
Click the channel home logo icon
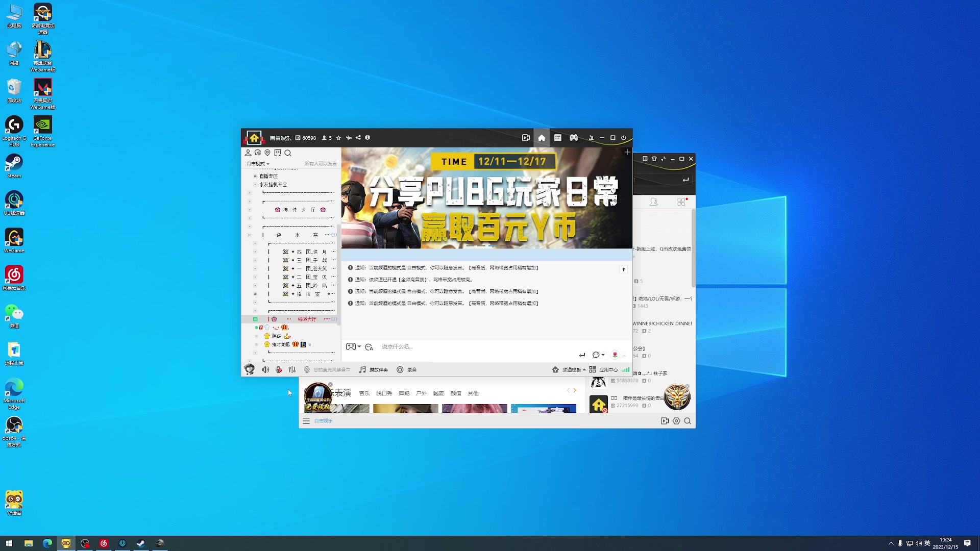[254, 138]
